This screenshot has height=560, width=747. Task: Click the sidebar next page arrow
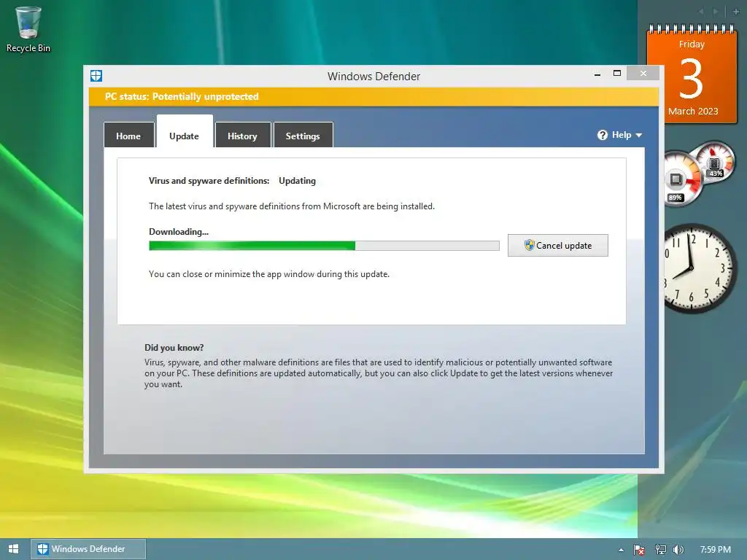click(x=716, y=12)
